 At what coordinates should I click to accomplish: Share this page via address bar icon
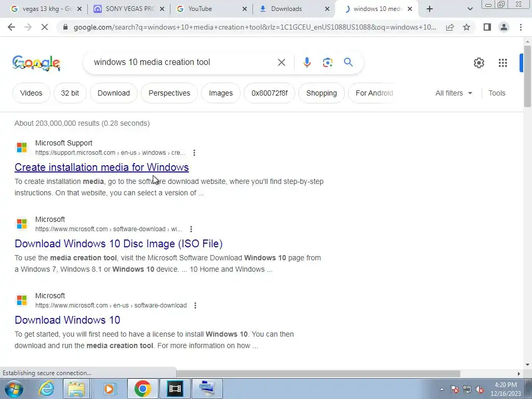click(450, 27)
